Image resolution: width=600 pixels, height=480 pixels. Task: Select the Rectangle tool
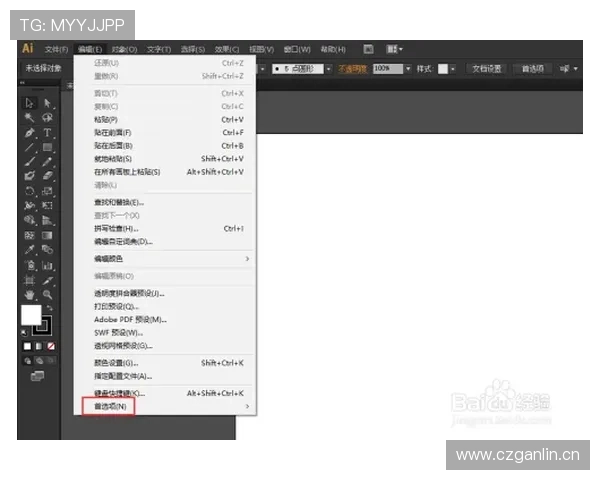point(47,147)
